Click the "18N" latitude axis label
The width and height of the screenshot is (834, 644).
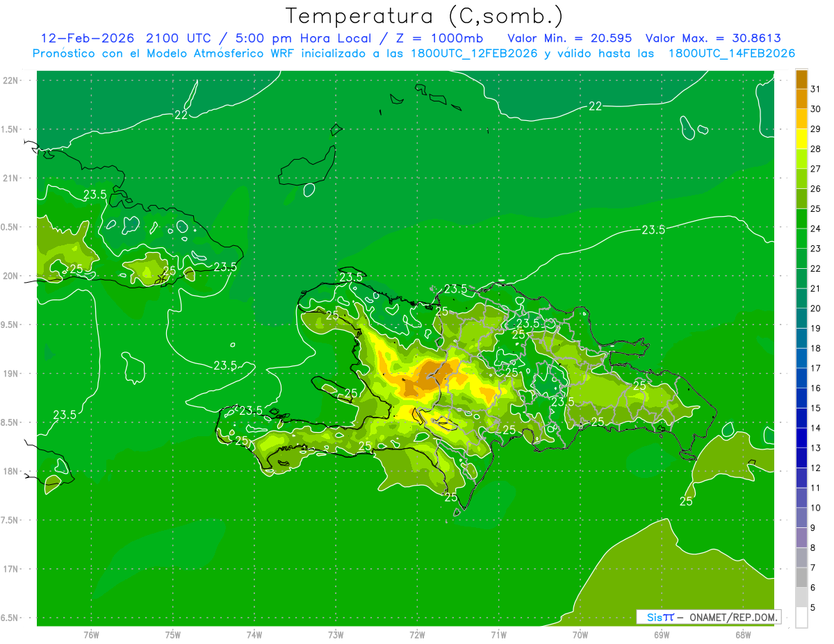coord(10,471)
